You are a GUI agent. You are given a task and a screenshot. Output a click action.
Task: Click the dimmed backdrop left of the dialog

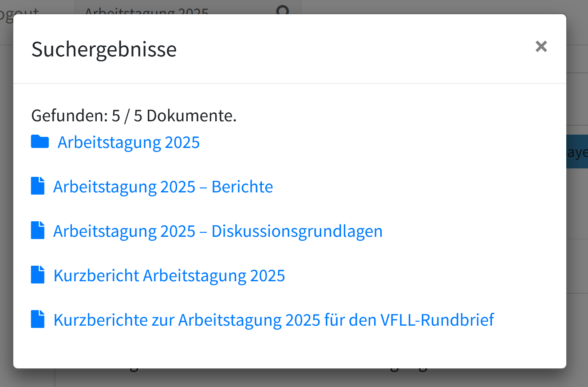click(x=6, y=200)
